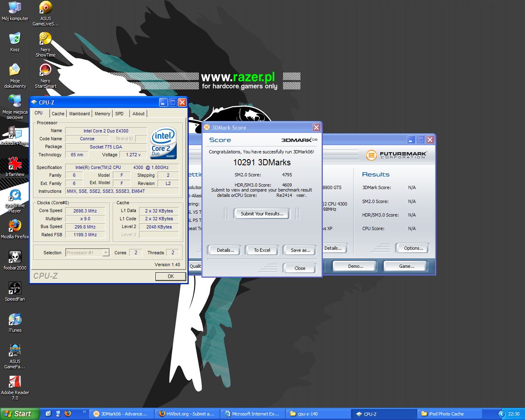Open the Kosz recycle bin icon
Screen dimensions: 525x420
(15, 42)
